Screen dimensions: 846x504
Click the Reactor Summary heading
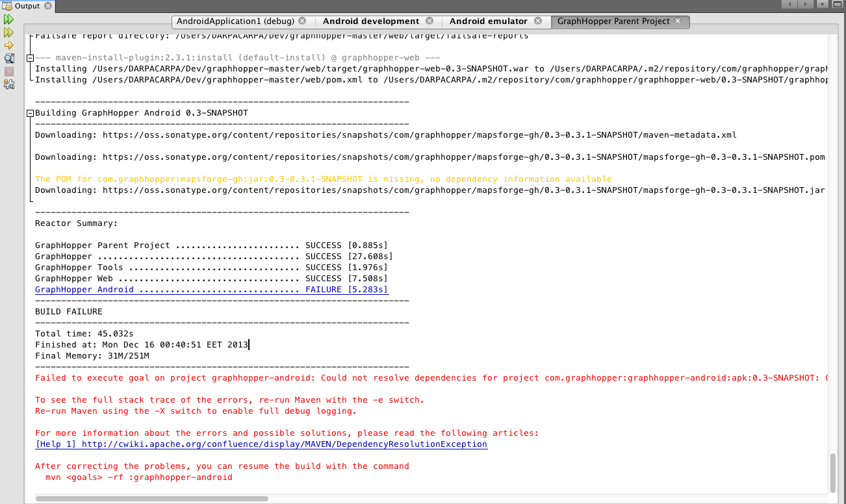77,223
